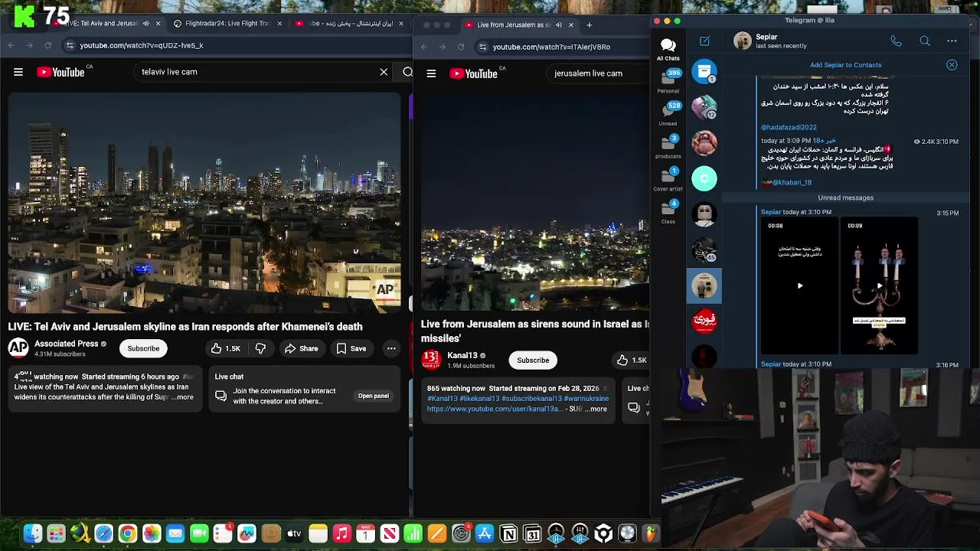Viewport: 980px width, 551px height.
Task: Like the Associated Press live video
Action: click(226, 348)
